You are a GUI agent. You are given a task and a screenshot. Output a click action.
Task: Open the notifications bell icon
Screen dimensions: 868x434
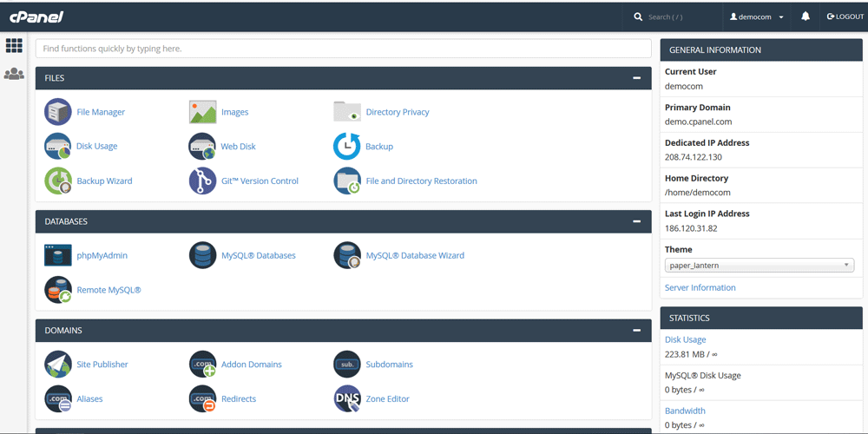[806, 16]
